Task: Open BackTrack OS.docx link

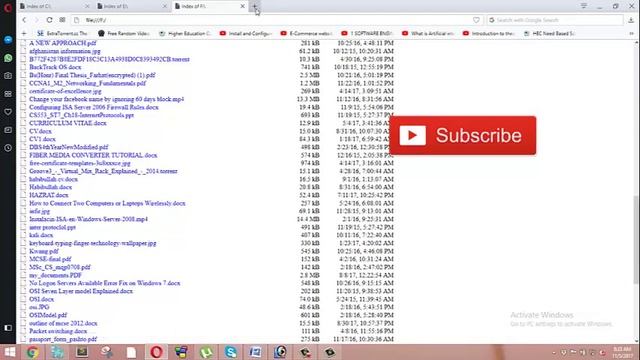Action: (x=55, y=67)
